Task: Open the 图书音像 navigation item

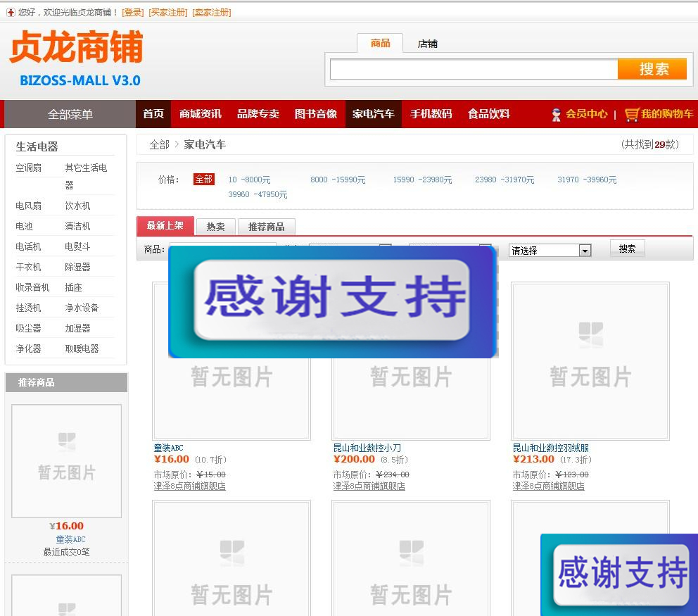Action: click(x=316, y=114)
